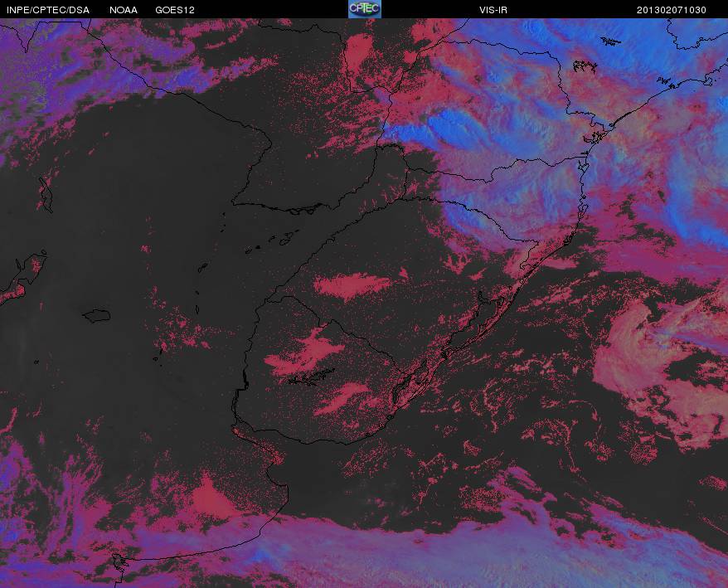The image size is (728, 588).
Task: Click the small oval lake outline at left
Action: (x=96, y=316)
